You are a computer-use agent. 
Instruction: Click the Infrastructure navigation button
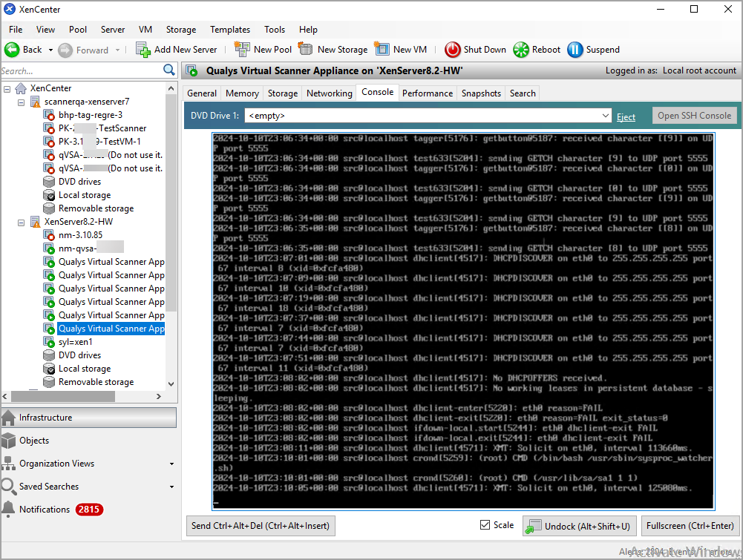(89, 418)
